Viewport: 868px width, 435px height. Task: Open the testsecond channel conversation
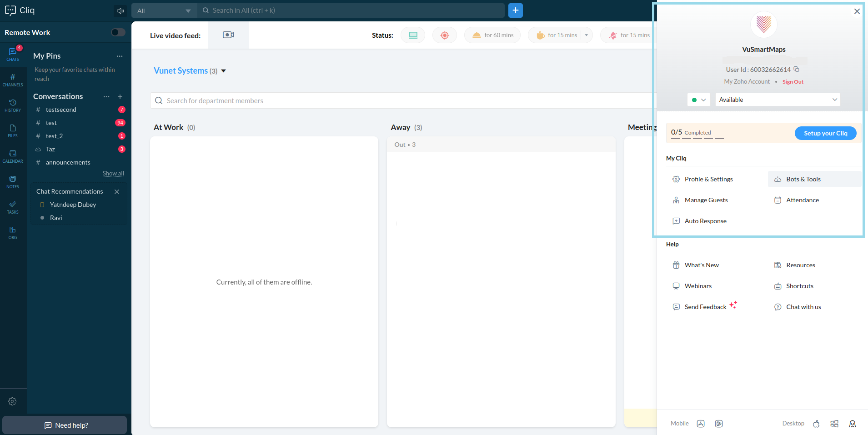pos(61,110)
